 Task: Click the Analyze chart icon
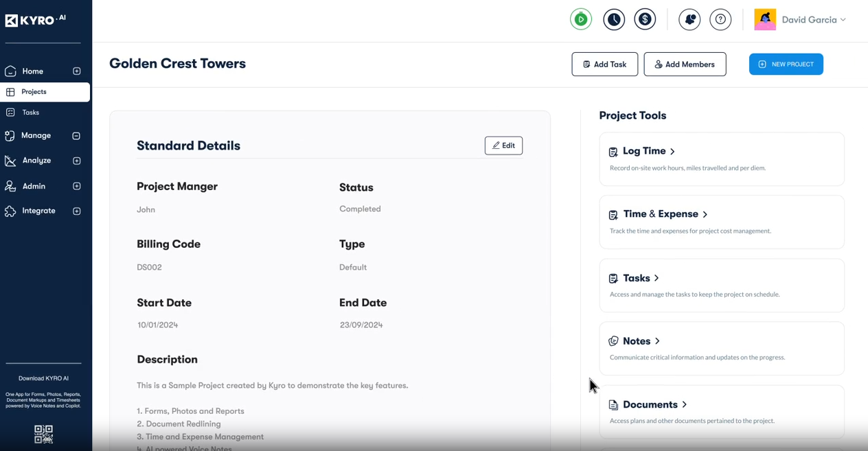click(x=10, y=161)
